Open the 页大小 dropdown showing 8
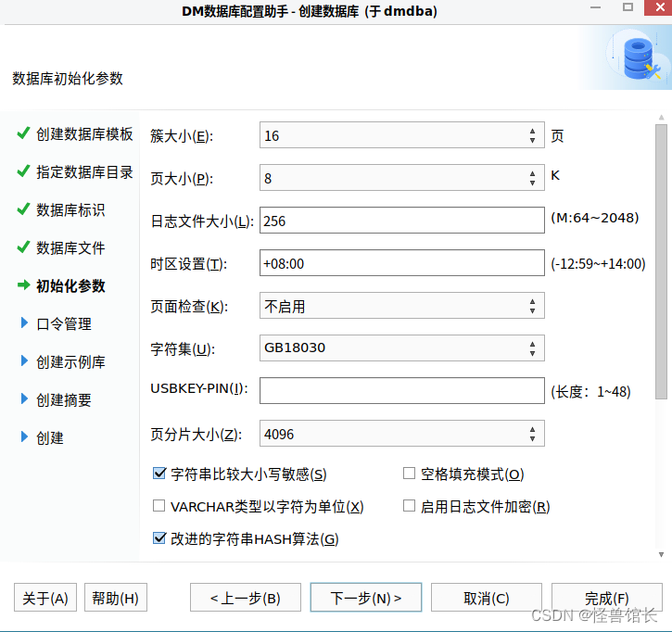Image resolution: width=672 pixels, height=632 pixels. [x=402, y=177]
